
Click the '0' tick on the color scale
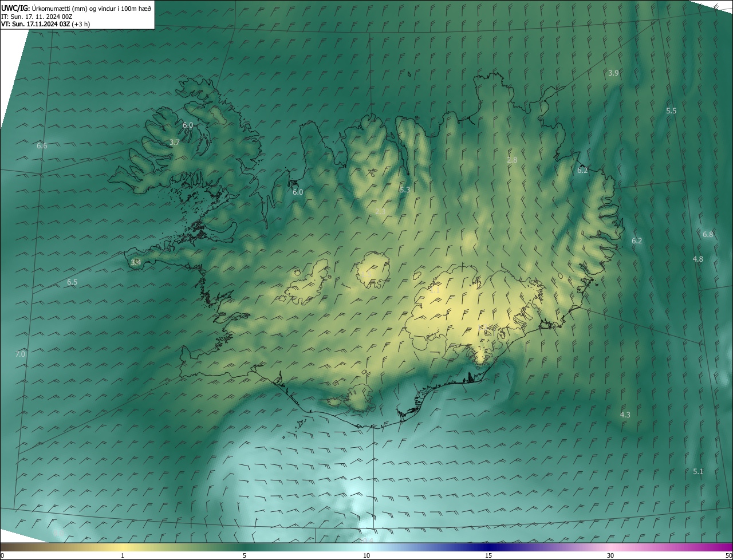coord(2,555)
